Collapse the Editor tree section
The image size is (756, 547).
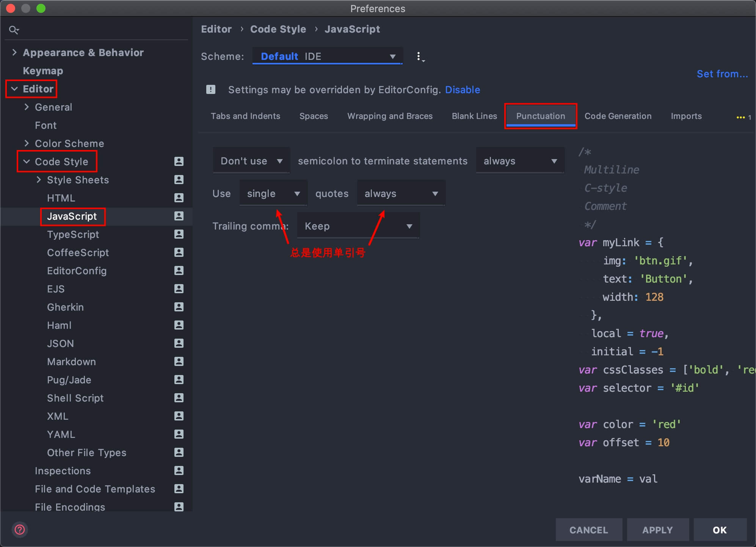pos(14,89)
